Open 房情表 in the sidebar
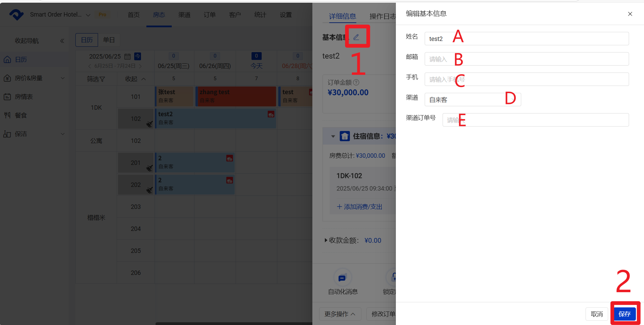Viewport: 644px width, 325px height. [x=34, y=97]
